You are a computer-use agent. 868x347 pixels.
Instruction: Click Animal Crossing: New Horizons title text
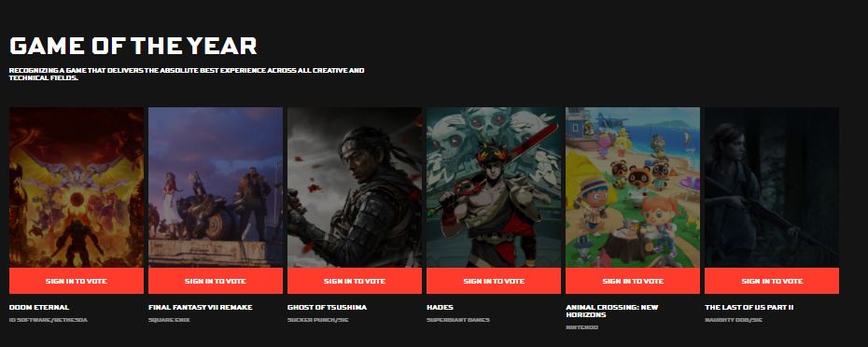[611, 311]
